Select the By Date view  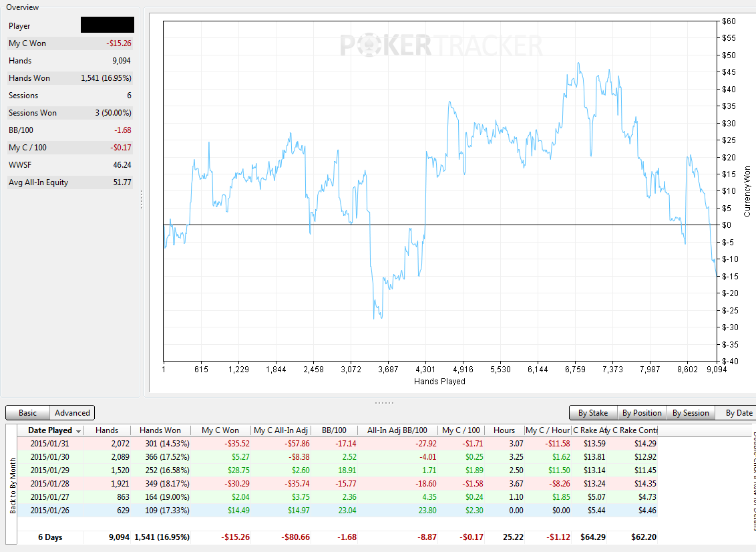[x=739, y=413]
